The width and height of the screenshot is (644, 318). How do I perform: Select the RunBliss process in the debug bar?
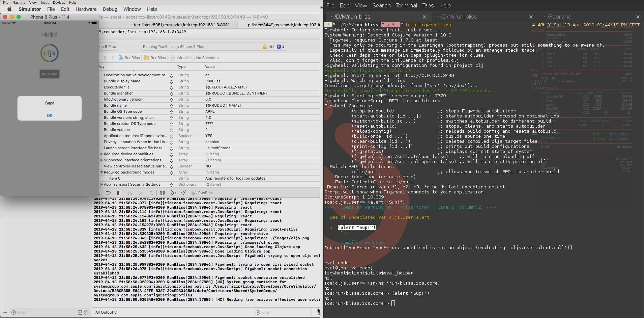[x=202, y=193]
